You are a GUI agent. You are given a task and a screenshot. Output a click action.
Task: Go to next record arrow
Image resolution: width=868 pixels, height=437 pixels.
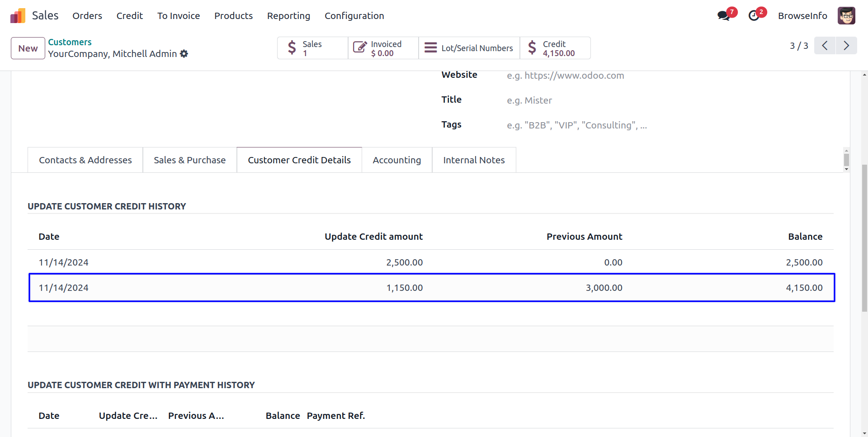[x=846, y=46]
